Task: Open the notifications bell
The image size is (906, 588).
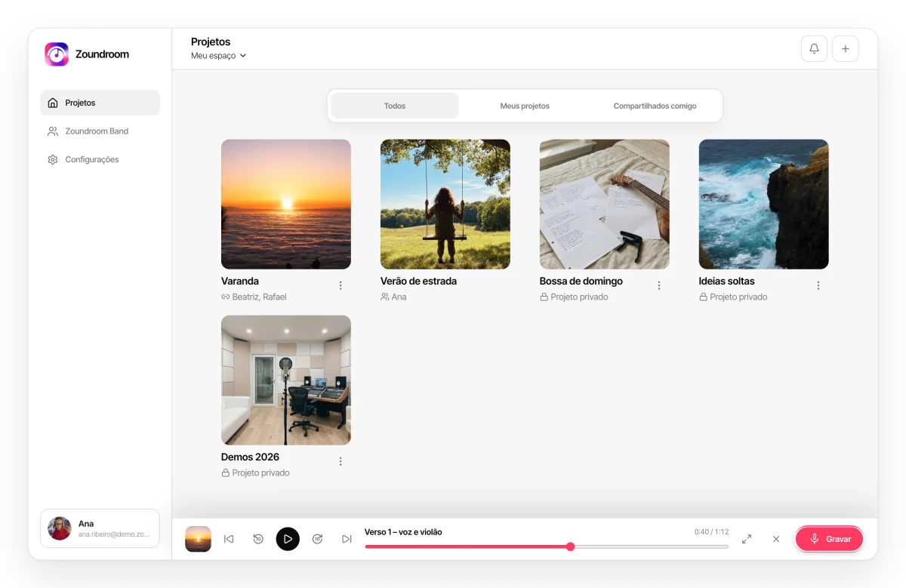Action: pos(814,48)
